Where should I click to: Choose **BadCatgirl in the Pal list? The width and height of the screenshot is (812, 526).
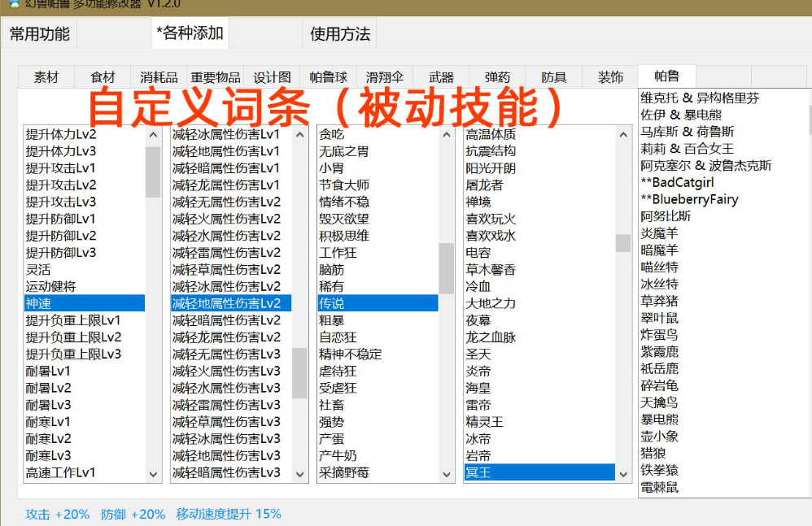tap(678, 182)
